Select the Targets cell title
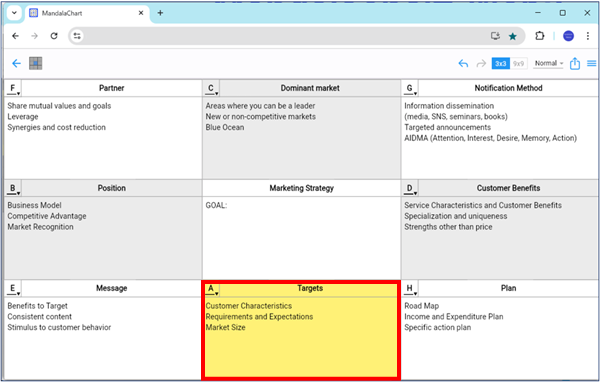Screen dimensions: 600x382 coord(310,288)
